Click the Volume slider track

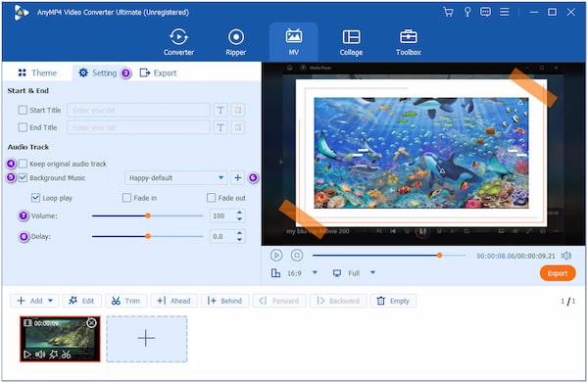[147, 215]
